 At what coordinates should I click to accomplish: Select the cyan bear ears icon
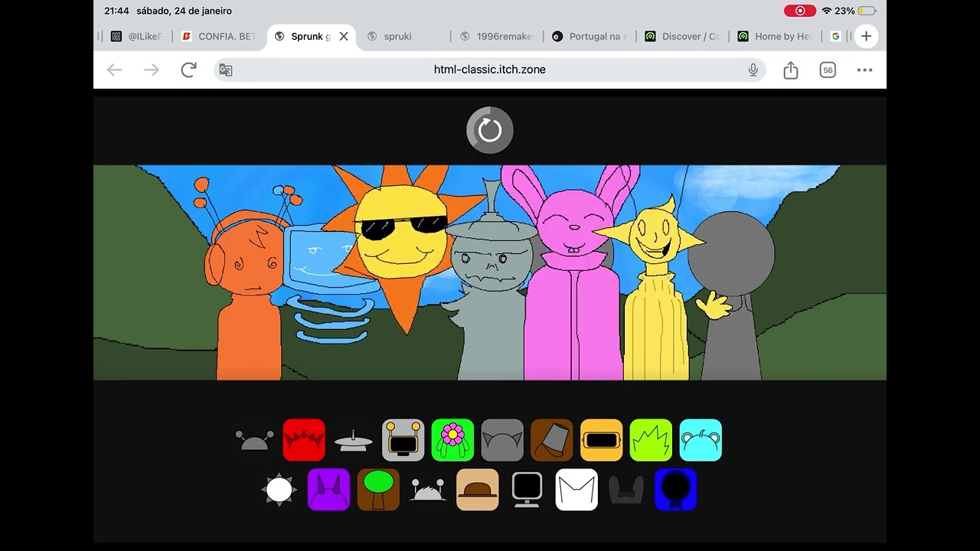click(x=701, y=440)
